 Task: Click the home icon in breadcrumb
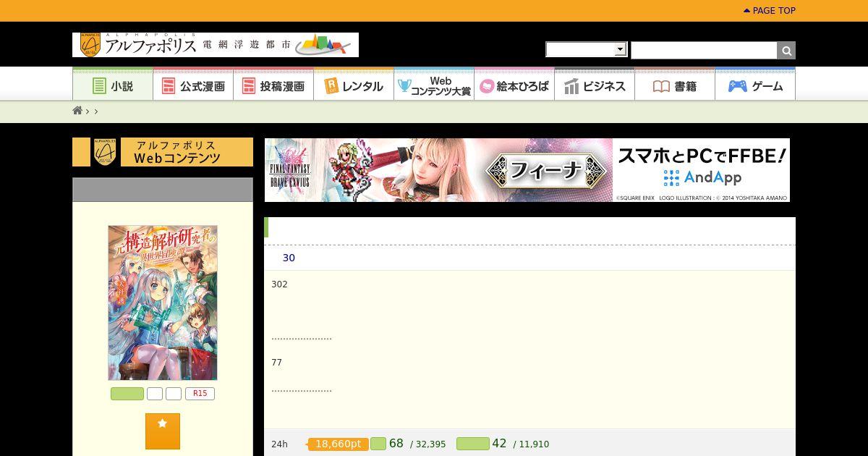pos(77,111)
